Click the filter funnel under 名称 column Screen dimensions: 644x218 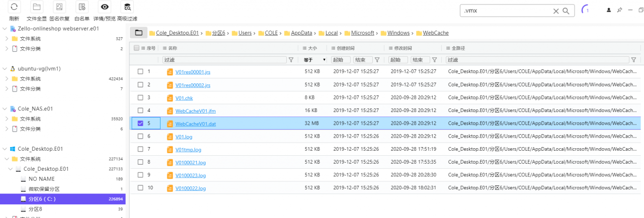pyautogui.click(x=291, y=60)
